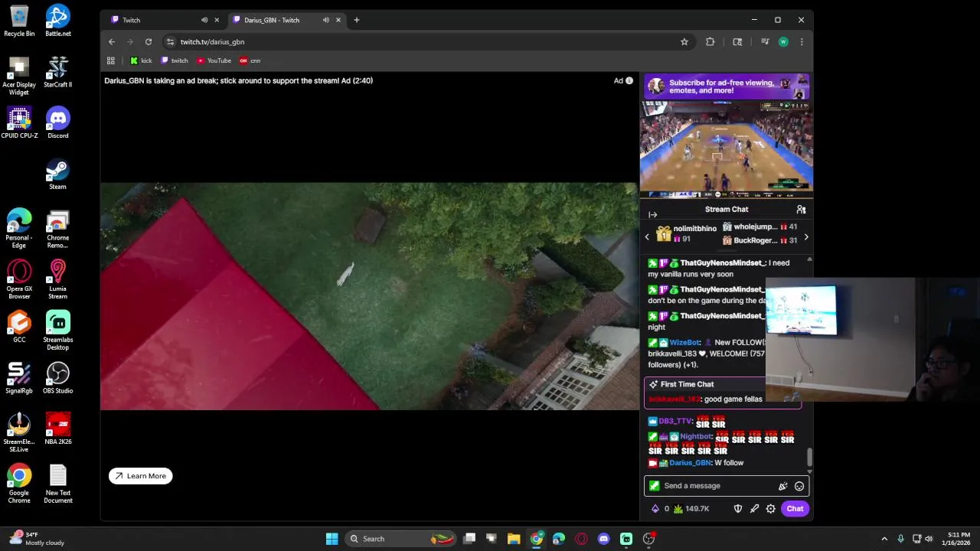Open the ad info icon
Viewport: 980px width, 551px height.
629,80
